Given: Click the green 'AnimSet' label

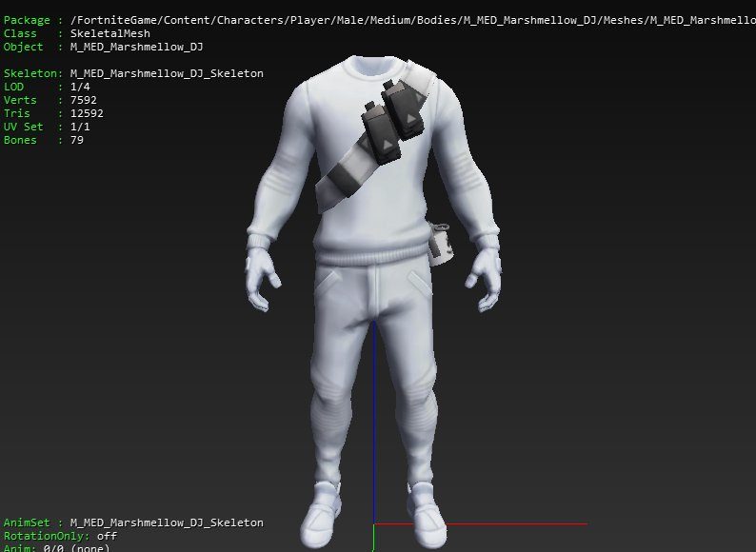Looking at the screenshot, I should pyautogui.click(x=27, y=522).
